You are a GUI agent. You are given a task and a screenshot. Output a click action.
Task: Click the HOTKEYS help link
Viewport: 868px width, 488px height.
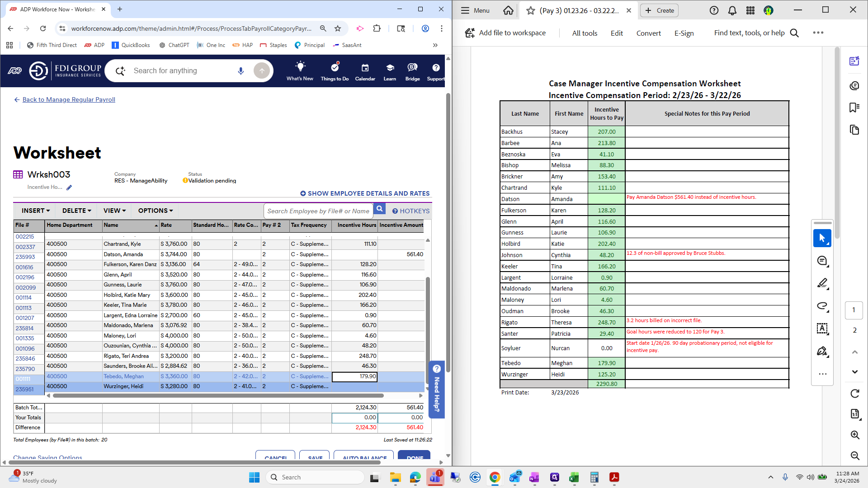click(x=411, y=211)
